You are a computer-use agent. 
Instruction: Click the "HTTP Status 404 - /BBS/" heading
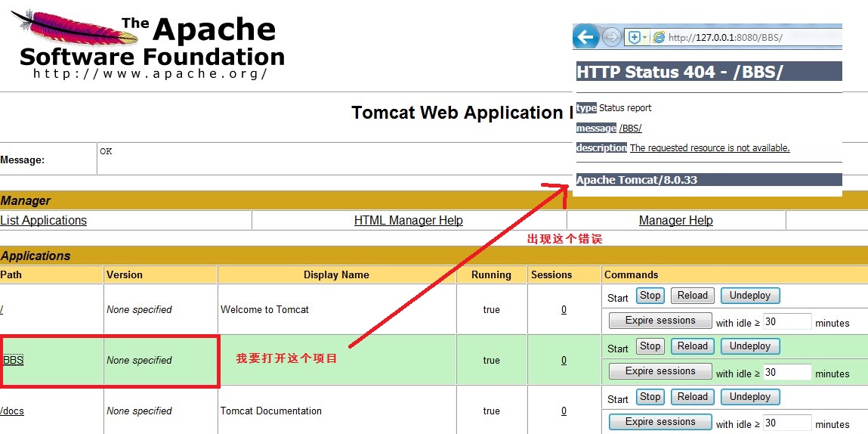click(679, 72)
